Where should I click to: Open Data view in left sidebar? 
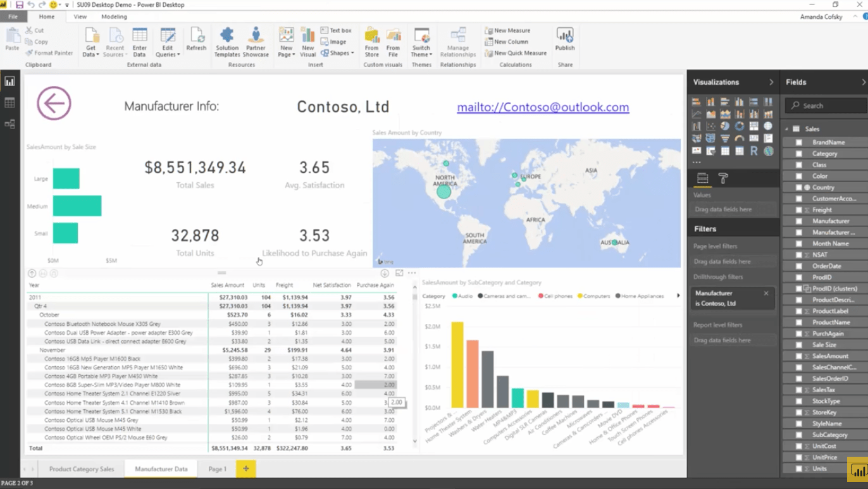(x=9, y=102)
